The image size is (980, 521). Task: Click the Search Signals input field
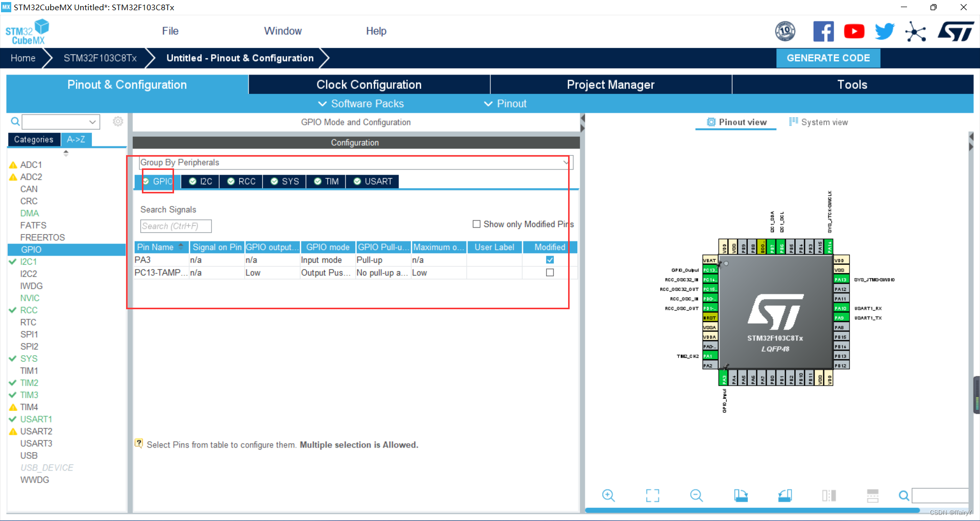(x=176, y=226)
